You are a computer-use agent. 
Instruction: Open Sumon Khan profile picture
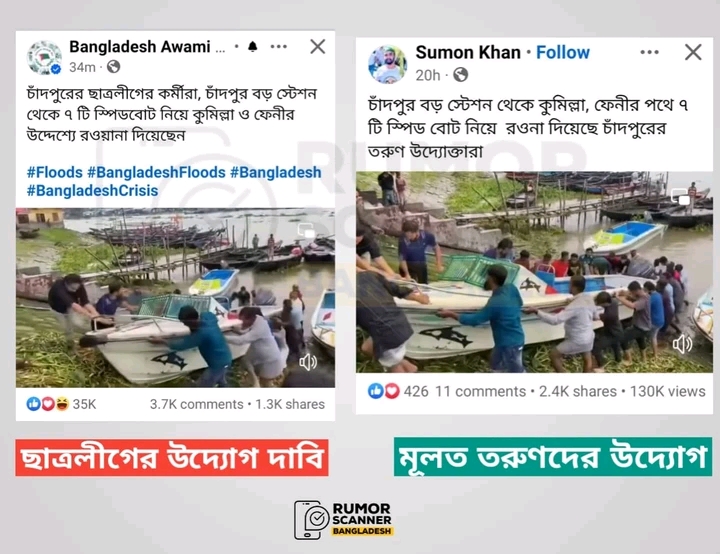click(387, 64)
